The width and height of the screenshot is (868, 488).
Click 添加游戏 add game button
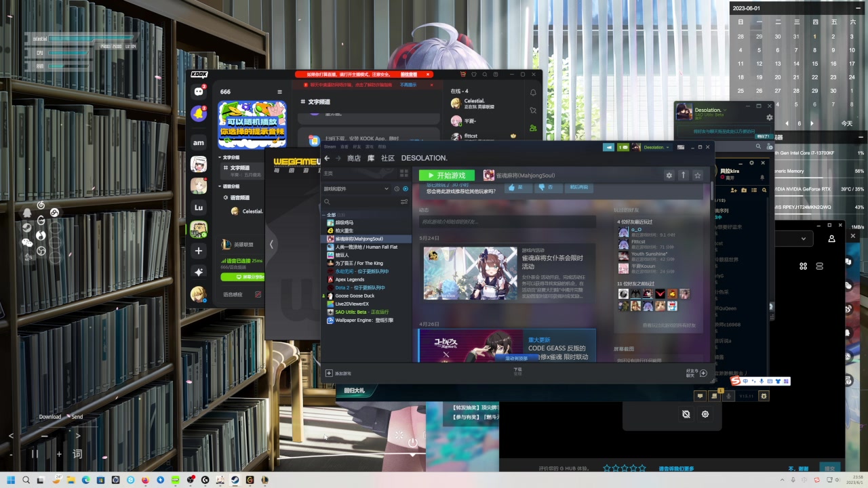(338, 373)
